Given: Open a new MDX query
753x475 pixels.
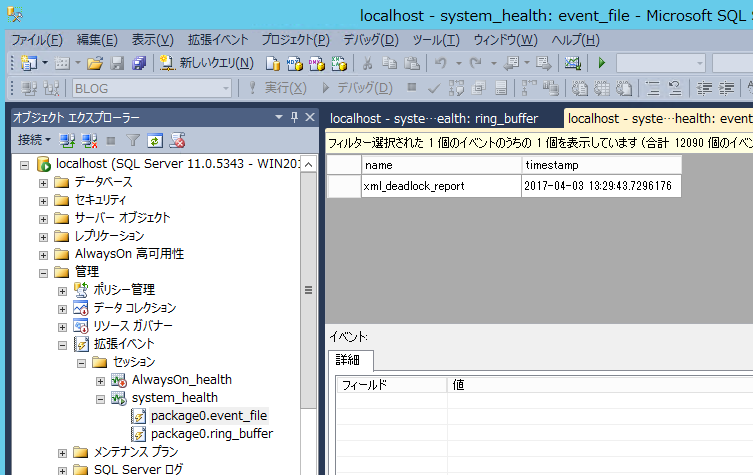Looking at the screenshot, I should pyautogui.click(x=294, y=63).
